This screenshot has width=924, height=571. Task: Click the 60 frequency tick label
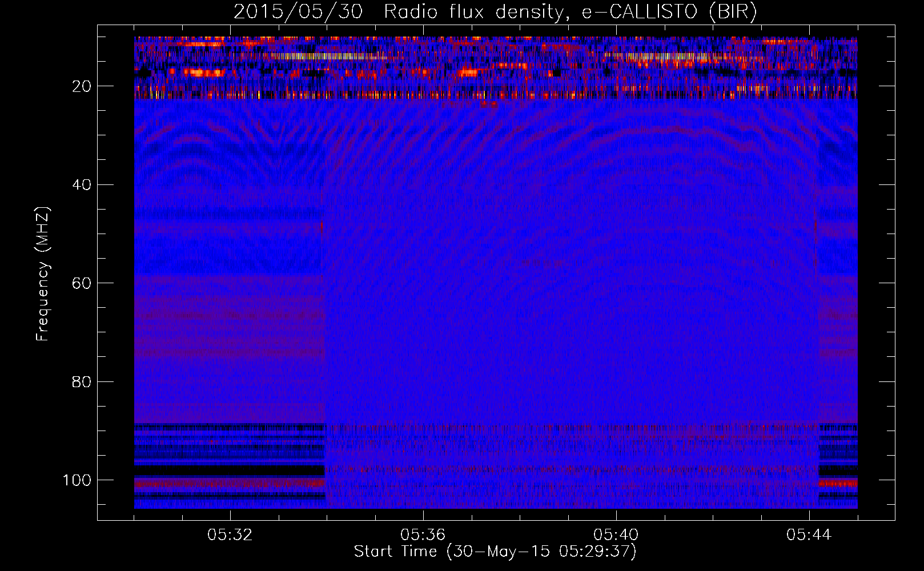[82, 283]
